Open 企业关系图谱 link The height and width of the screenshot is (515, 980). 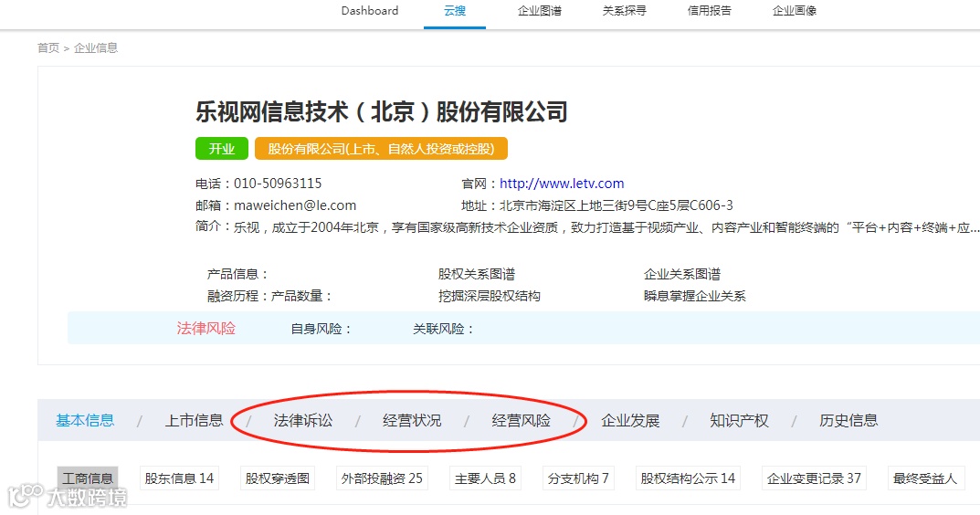coord(682,274)
